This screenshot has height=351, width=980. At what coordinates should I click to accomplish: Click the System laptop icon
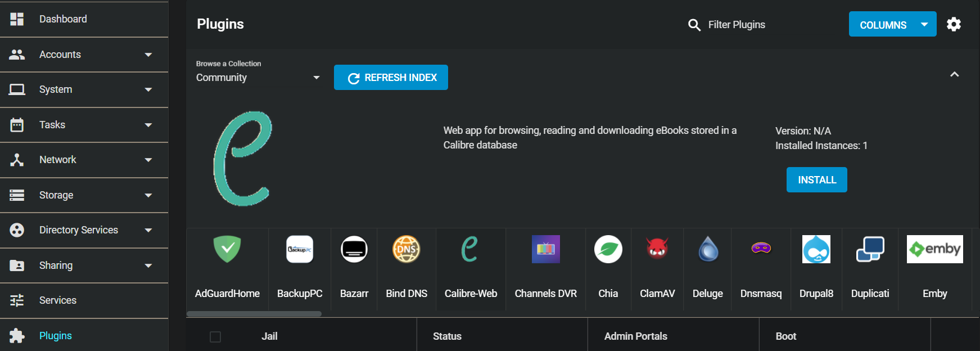[17, 89]
